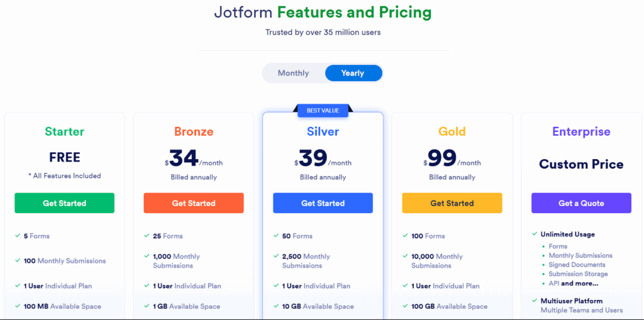Click checkmark beside 10 GB Available Space
This screenshot has width=644, height=320.
[x=276, y=306]
